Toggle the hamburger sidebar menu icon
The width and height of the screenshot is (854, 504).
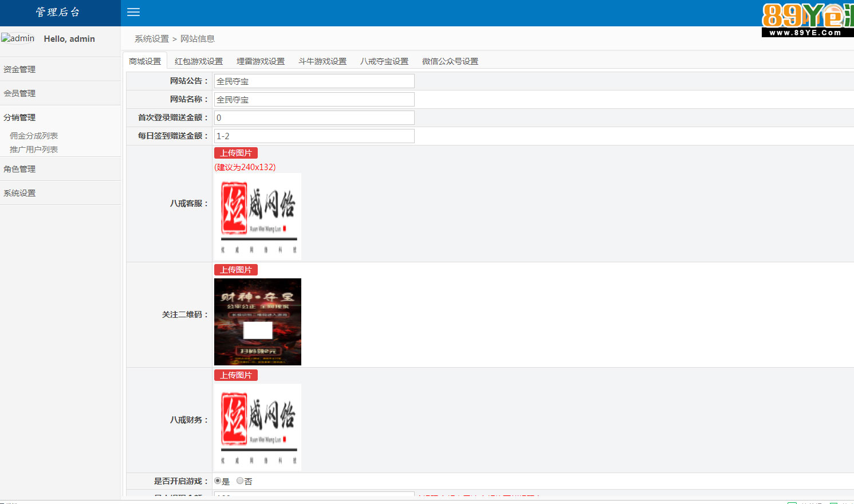(x=133, y=12)
